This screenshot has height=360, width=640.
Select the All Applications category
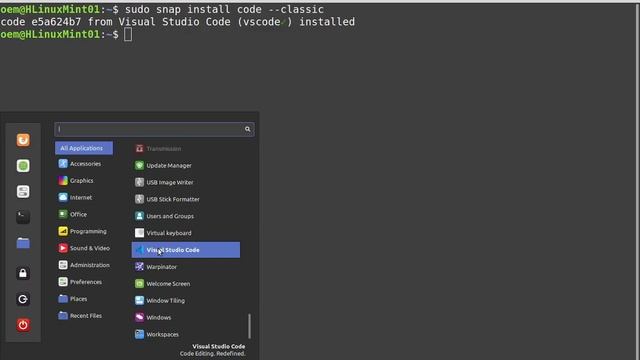[84, 148]
